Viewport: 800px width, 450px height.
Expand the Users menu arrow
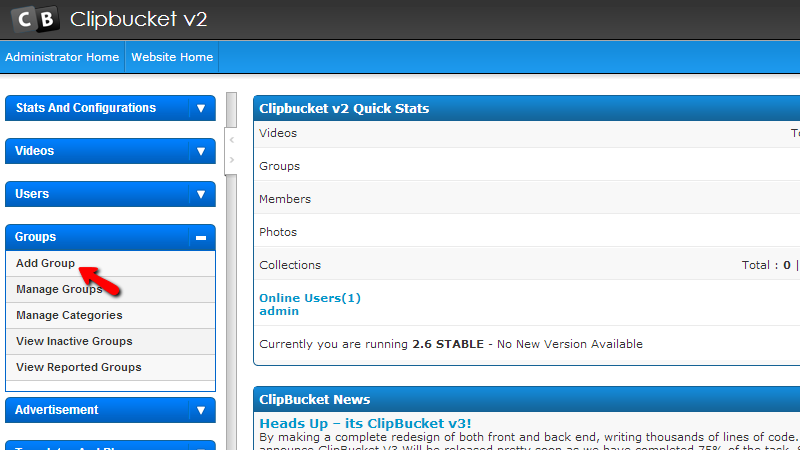(201, 194)
